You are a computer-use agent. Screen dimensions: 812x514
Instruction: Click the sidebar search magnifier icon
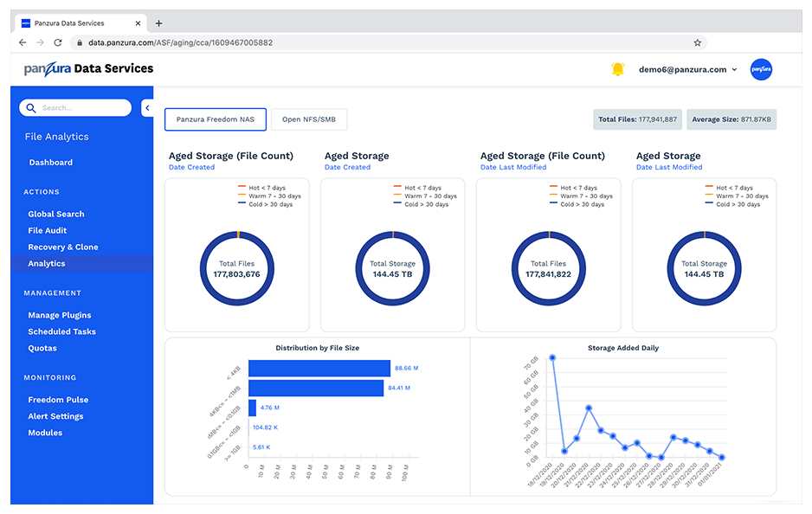tap(31, 107)
